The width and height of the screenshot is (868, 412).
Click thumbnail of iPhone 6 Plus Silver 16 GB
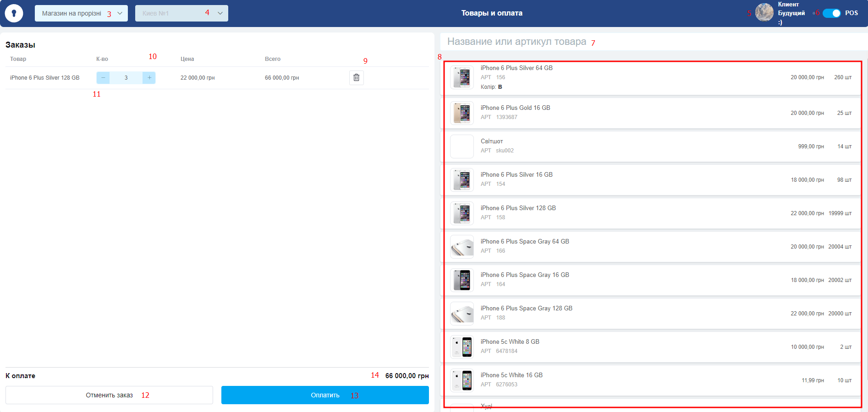coord(462,180)
